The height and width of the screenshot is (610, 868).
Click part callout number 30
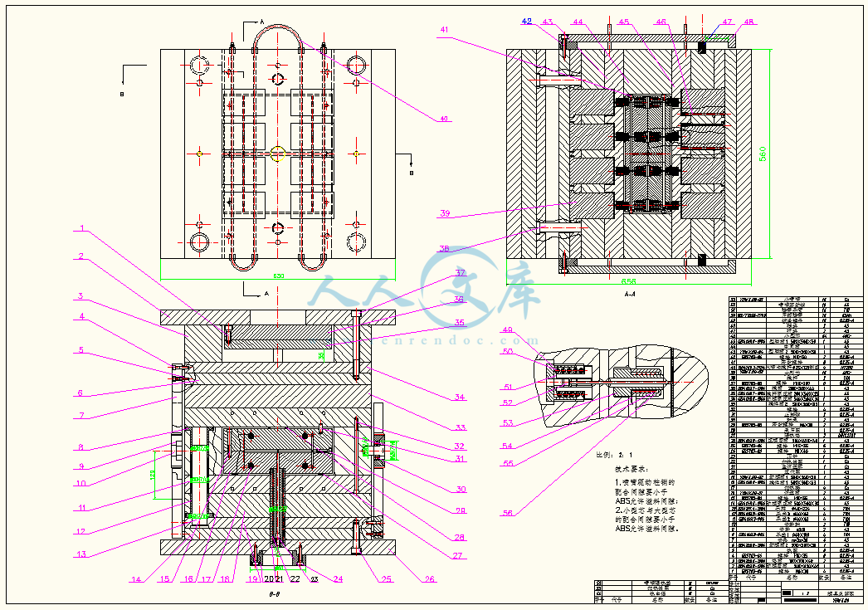coord(461,490)
